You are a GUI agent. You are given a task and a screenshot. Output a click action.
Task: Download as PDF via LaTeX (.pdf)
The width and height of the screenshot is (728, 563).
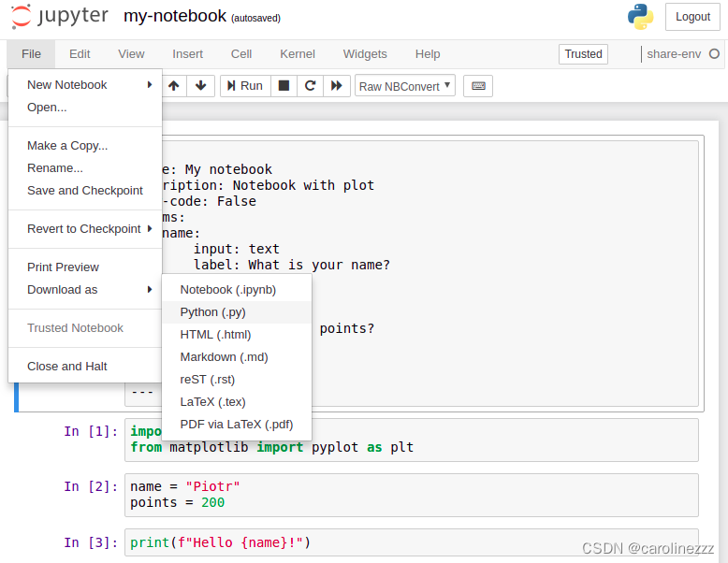coord(237,425)
